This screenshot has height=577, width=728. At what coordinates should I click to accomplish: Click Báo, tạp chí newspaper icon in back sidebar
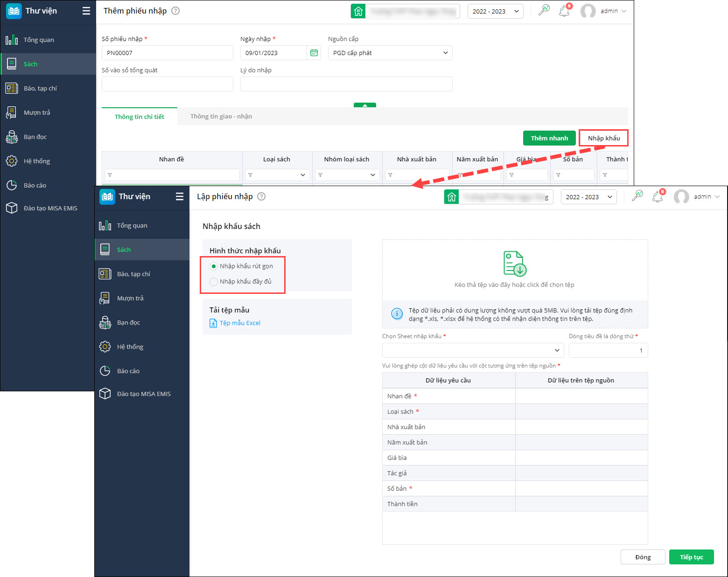pos(12,88)
